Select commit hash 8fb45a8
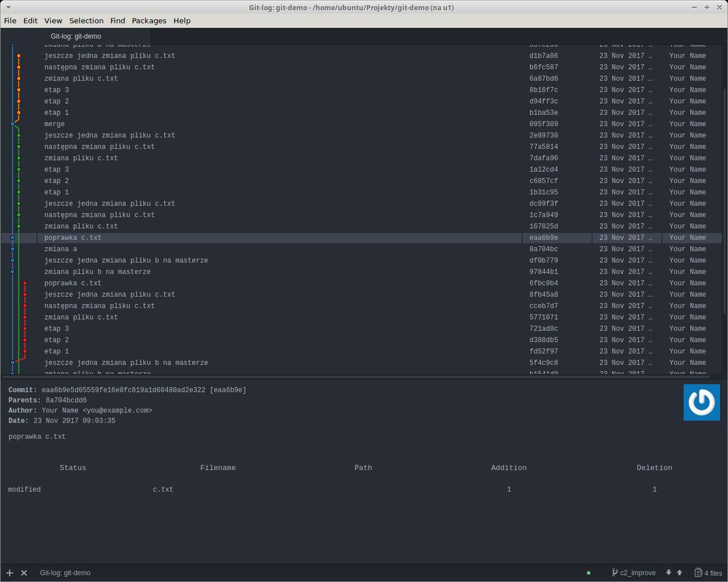The height and width of the screenshot is (582, 728). [544, 294]
